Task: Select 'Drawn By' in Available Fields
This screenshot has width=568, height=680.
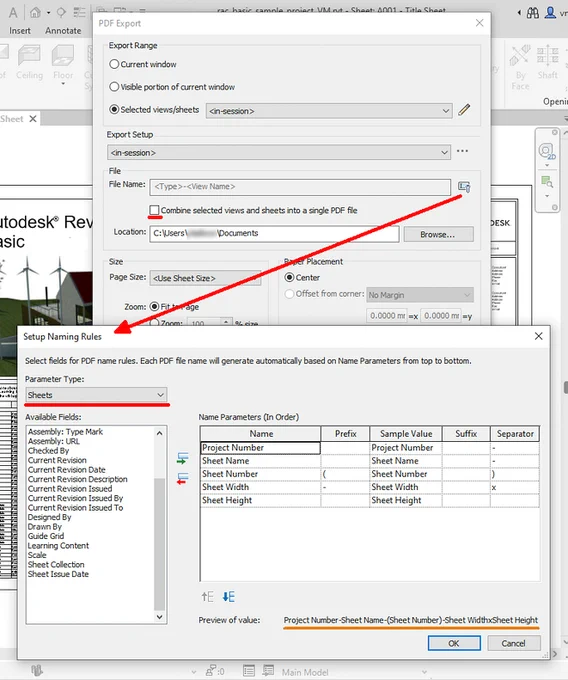Action: [45, 526]
